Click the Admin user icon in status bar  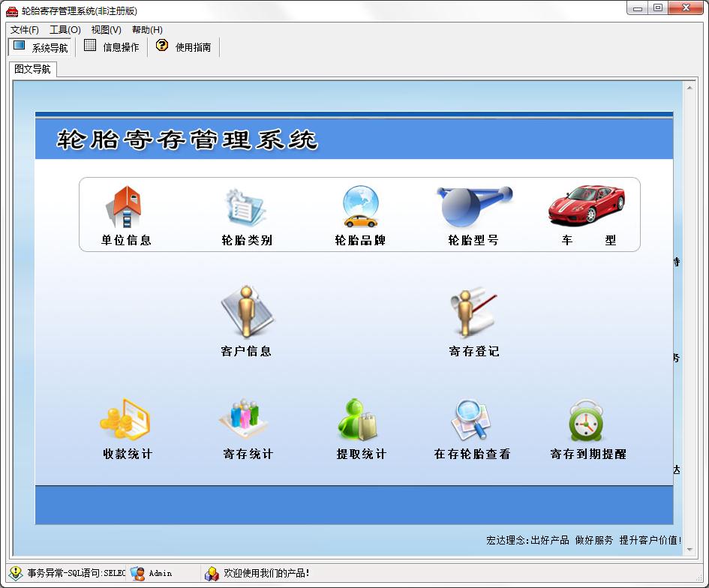pyautogui.click(x=137, y=573)
